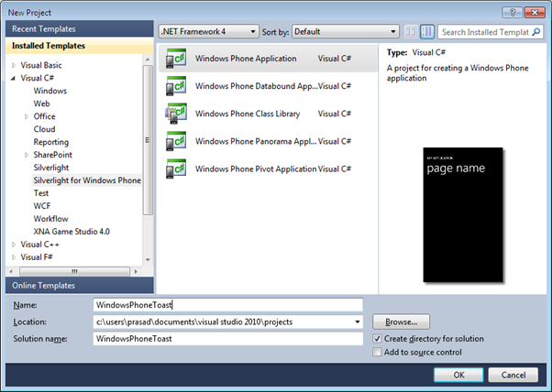Expand the SharePoint tree node

point(27,155)
